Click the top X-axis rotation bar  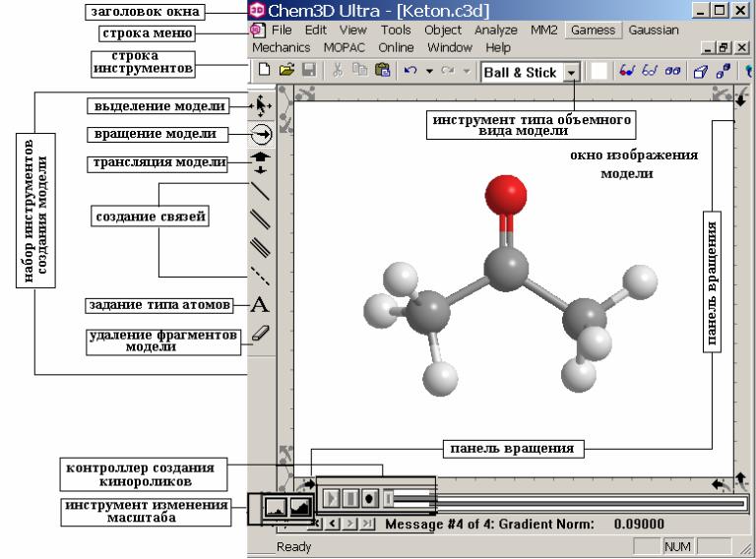coord(513,93)
